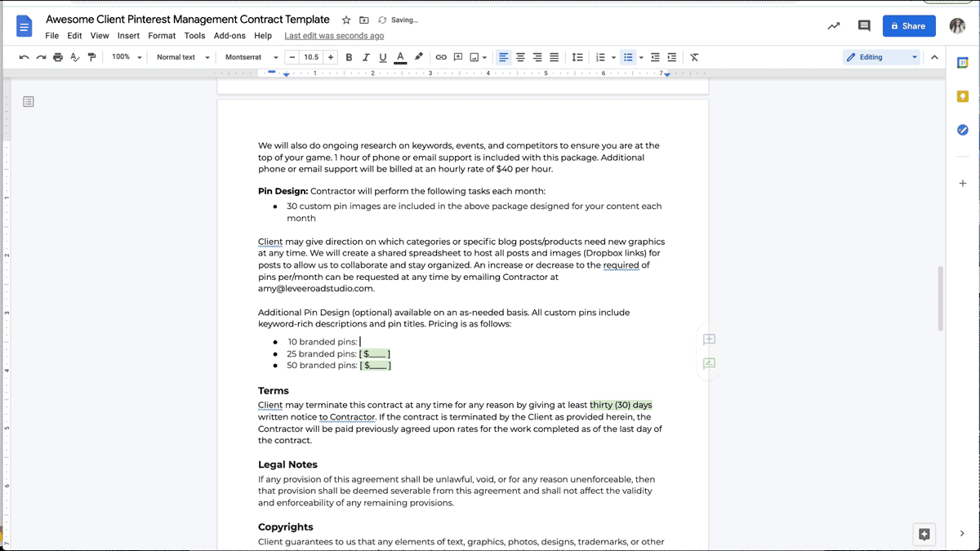Image resolution: width=980 pixels, height=551 pixels.
Task: Expand the Normal text style dropdown
Action: 183,57
